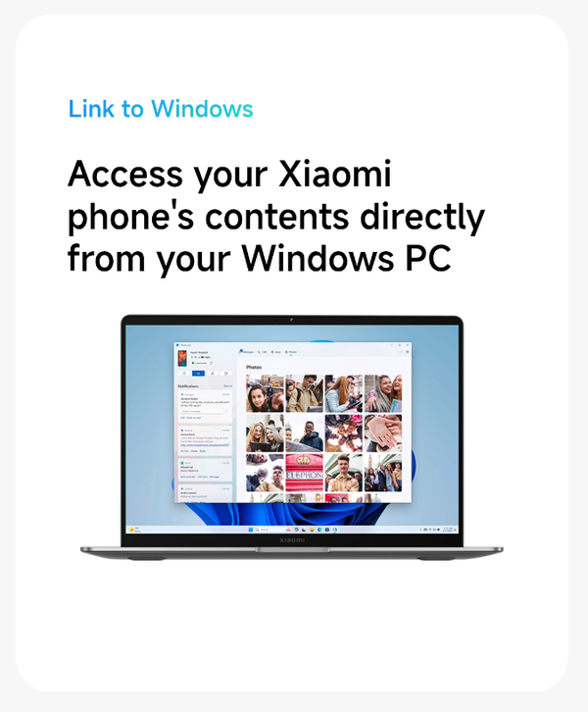Image resolution: width=588 pixels, height=712 pixels.
Task: Open the photo of clasped hands
Action: coord(383,433)
